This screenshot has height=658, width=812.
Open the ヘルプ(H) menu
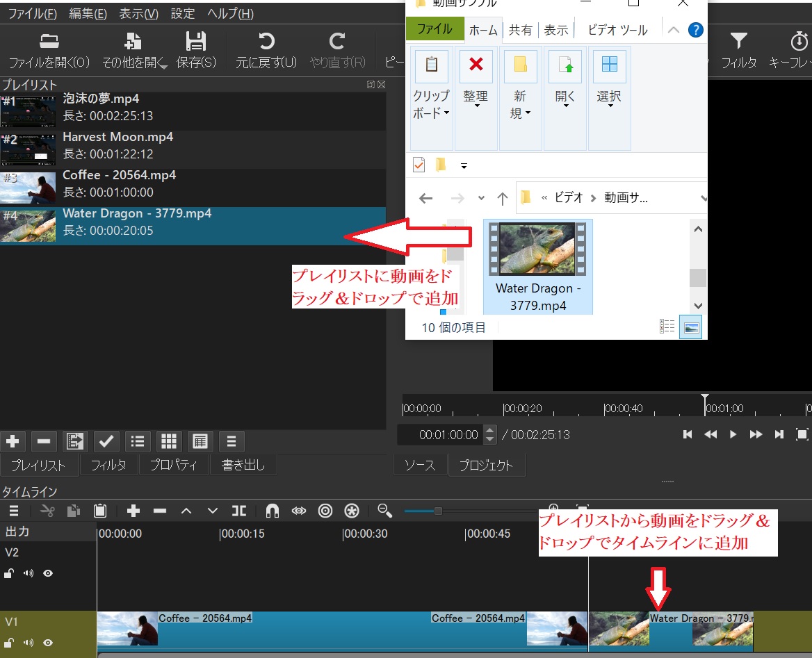[230, 14]
